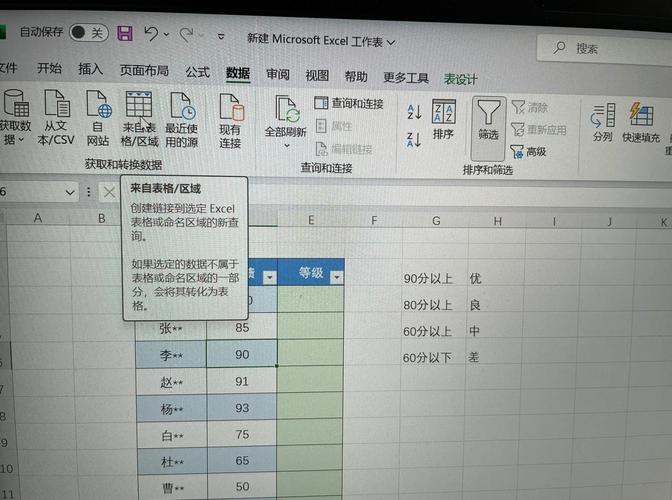
Task: Select column G header
Action: pos(436,221)
